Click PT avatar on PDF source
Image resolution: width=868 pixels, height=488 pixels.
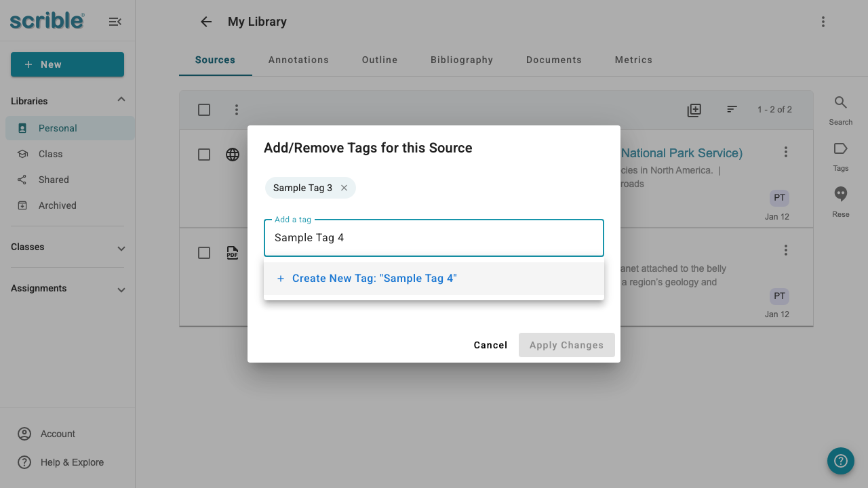[780, 296]
